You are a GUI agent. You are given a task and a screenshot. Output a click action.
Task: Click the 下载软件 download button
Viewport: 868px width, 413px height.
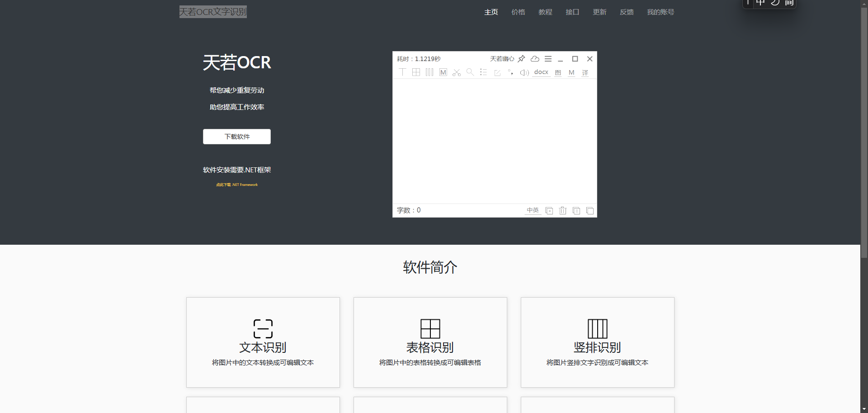237,137
